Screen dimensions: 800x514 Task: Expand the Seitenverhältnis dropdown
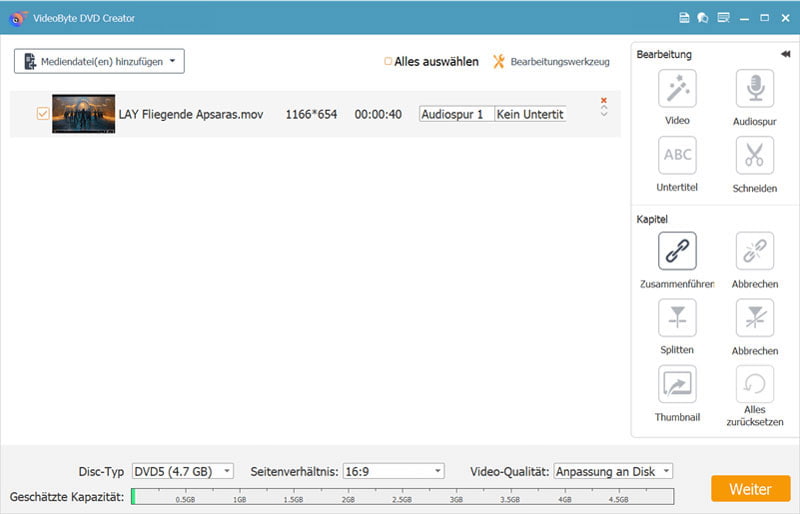[393, 471]
